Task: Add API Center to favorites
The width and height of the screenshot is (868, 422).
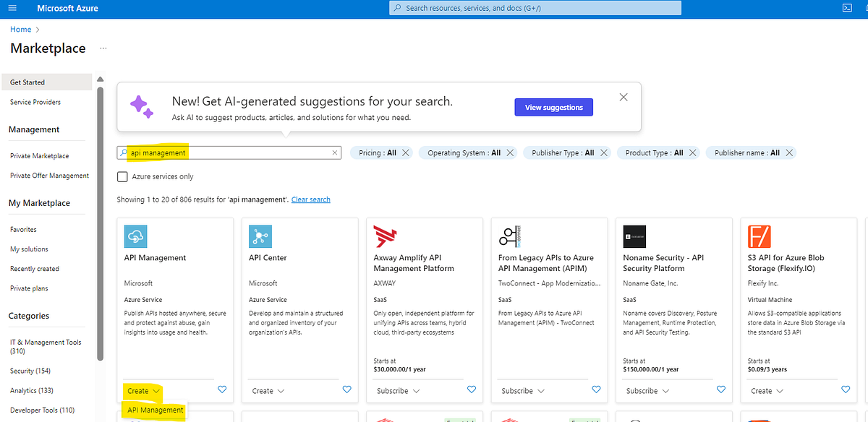Action: point(346,390)
